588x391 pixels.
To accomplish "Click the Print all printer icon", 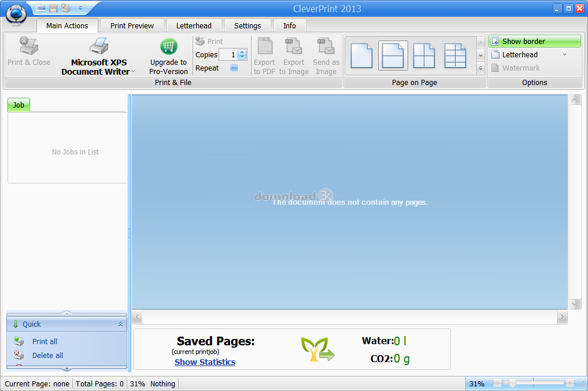I will [x=19, y=341].
